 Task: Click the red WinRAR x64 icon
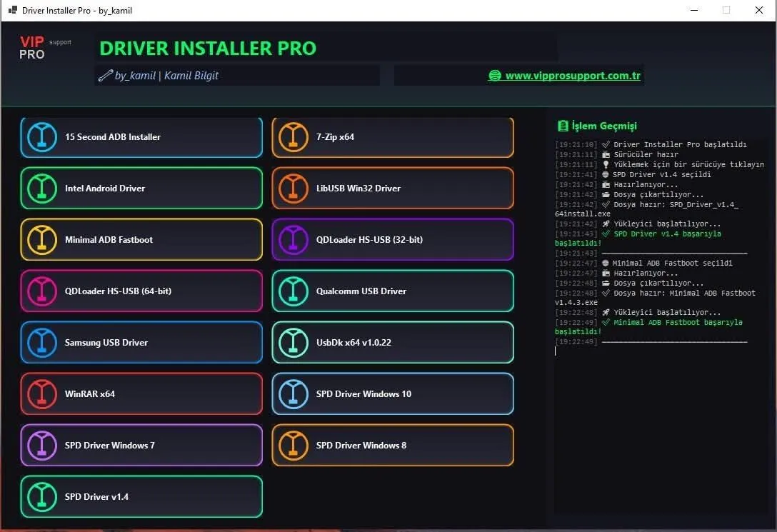[x=42, y=394]
